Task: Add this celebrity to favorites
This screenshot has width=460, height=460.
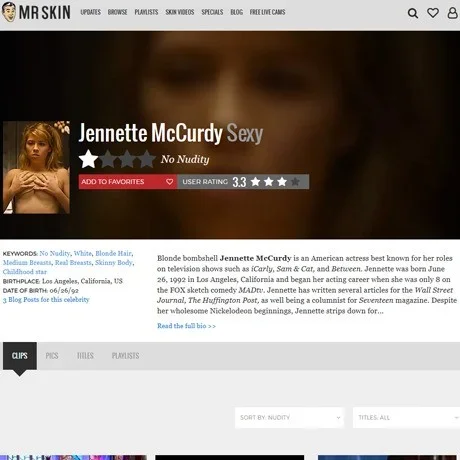Action: point(128,182)
